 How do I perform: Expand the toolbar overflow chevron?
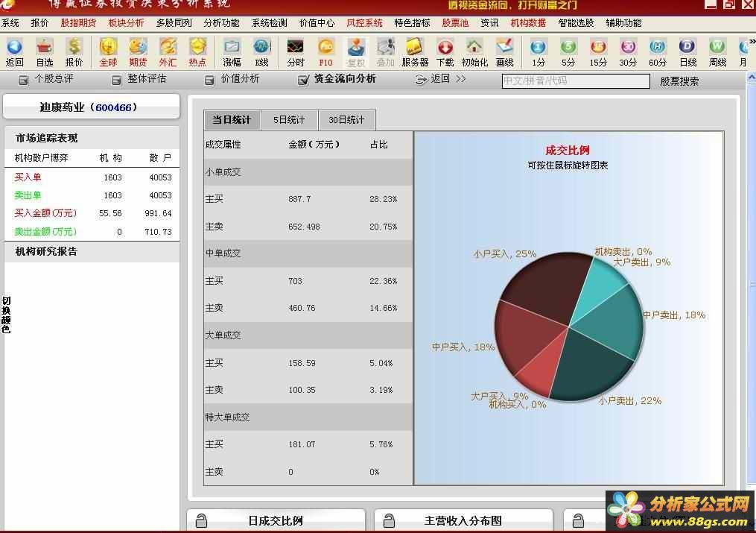coord(752,42)
